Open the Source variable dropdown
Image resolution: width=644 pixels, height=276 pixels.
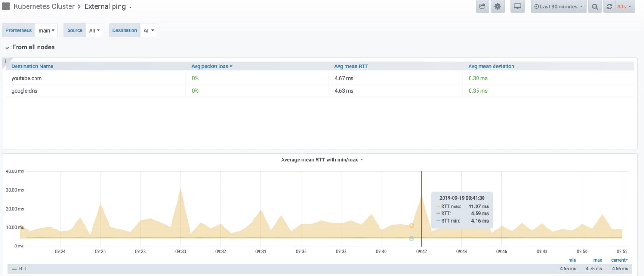click(x=94, y=30)
